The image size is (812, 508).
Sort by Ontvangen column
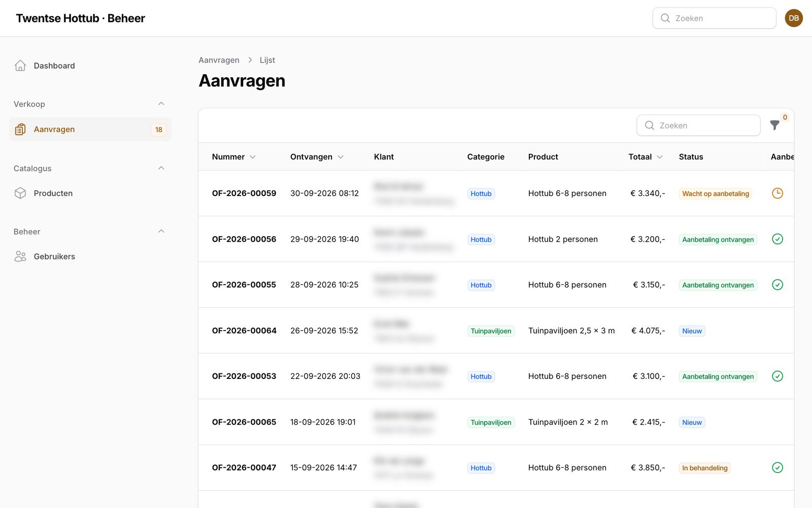point(317,157)
